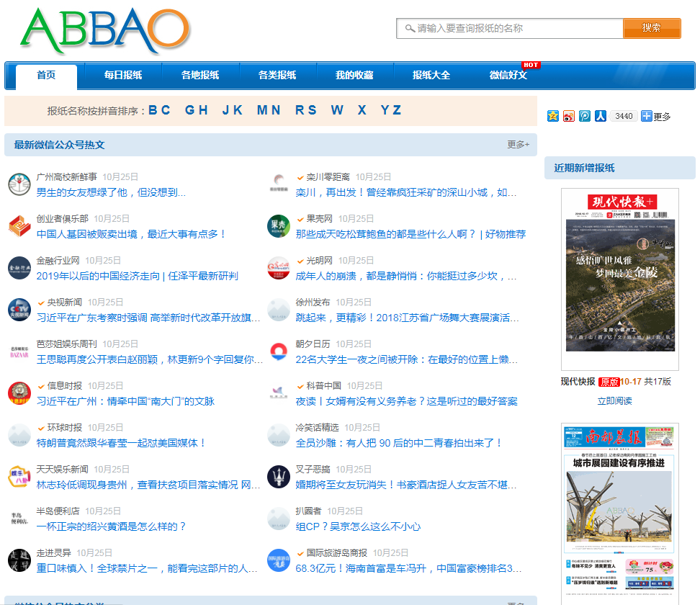Open 光明网 account avatar
The image size is (700, 605).
pyautogui.click(x=279, y=268)
